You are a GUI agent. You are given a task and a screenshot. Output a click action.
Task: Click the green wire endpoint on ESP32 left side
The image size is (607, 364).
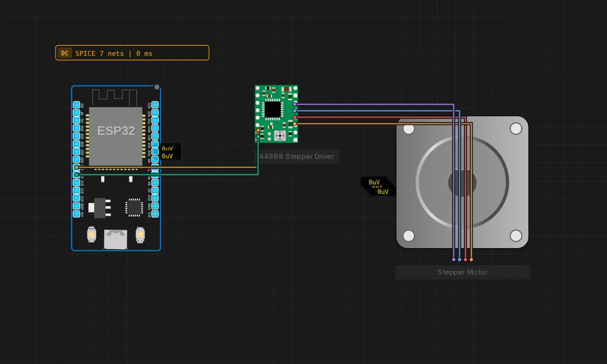point(76,174)
